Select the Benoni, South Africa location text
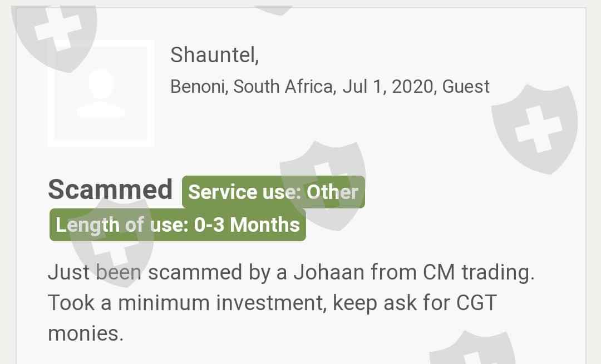 click(253, 87)
